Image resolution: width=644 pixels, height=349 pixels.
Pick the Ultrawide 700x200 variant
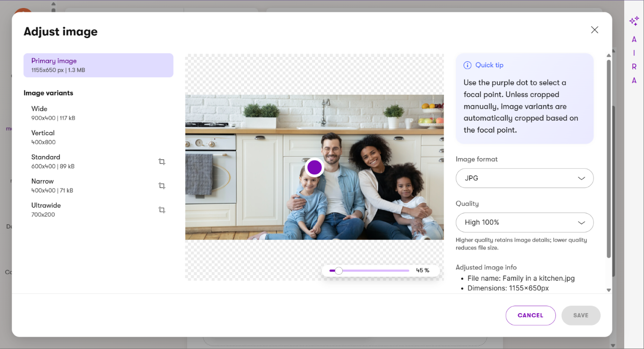point(46,210)
